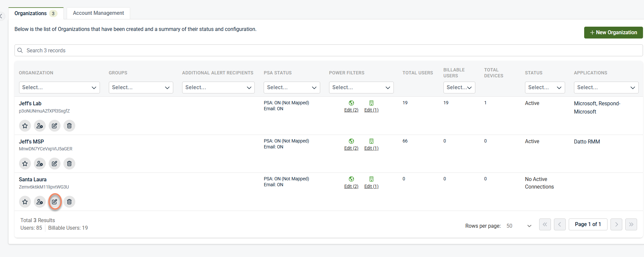Click the edit pencil icon for Santa Laura

click(55, 202)
